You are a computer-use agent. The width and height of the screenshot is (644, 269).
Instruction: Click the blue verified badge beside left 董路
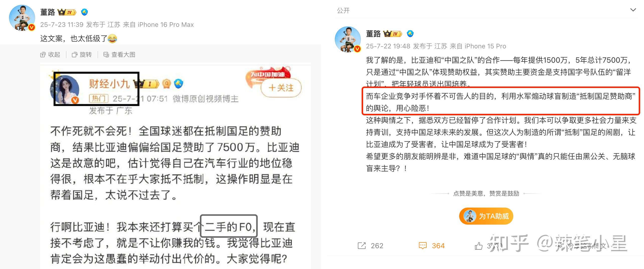(85, 12)
